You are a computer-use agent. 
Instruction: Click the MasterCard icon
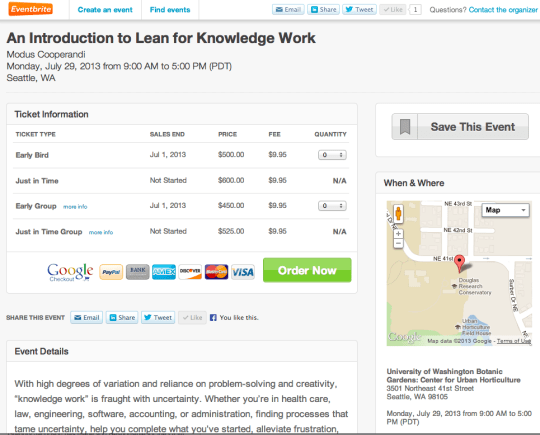click(216, 272)
